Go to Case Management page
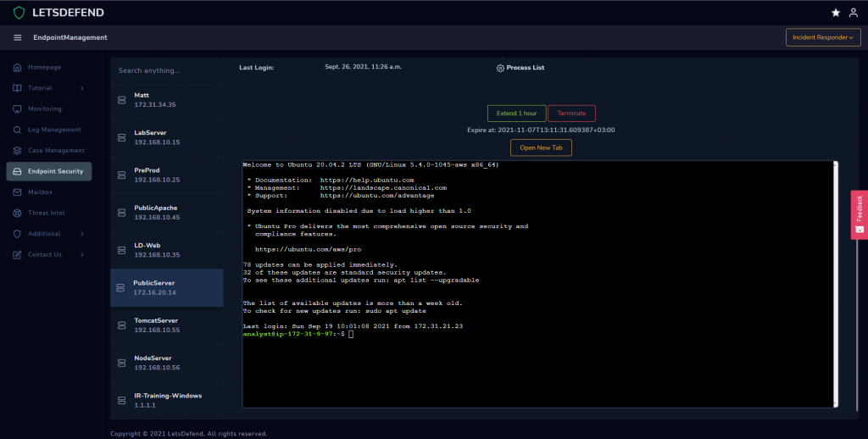 point(56,151)
